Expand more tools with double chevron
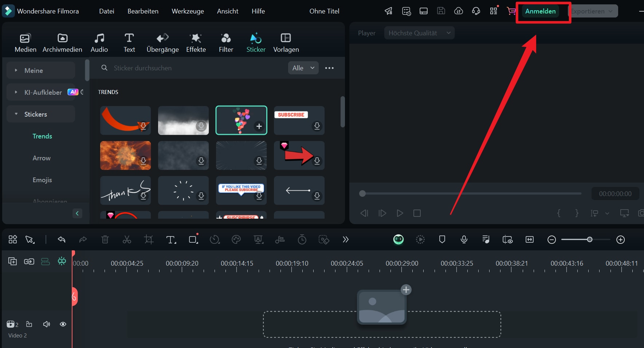Screen dimensions: 644x348 point(346,239)
